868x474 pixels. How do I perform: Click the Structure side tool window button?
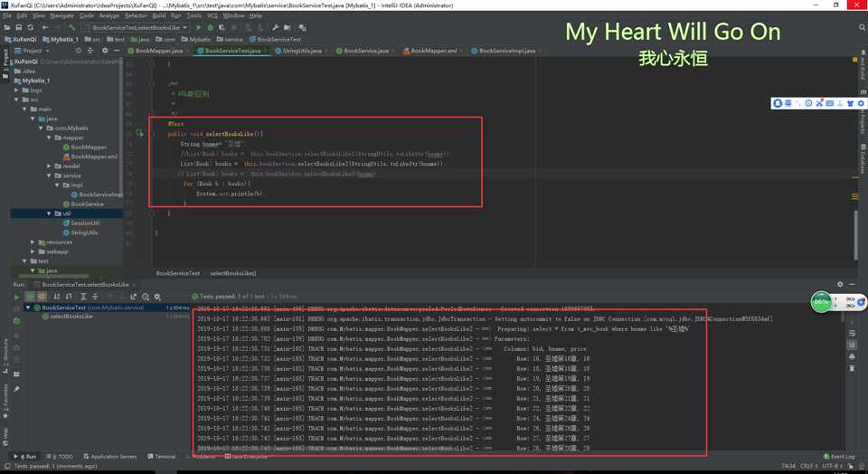pyautogui.click(x=5, y=355)
